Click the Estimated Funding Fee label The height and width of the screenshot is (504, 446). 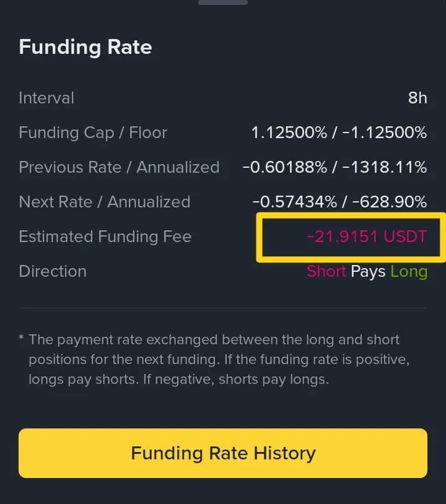105,237
